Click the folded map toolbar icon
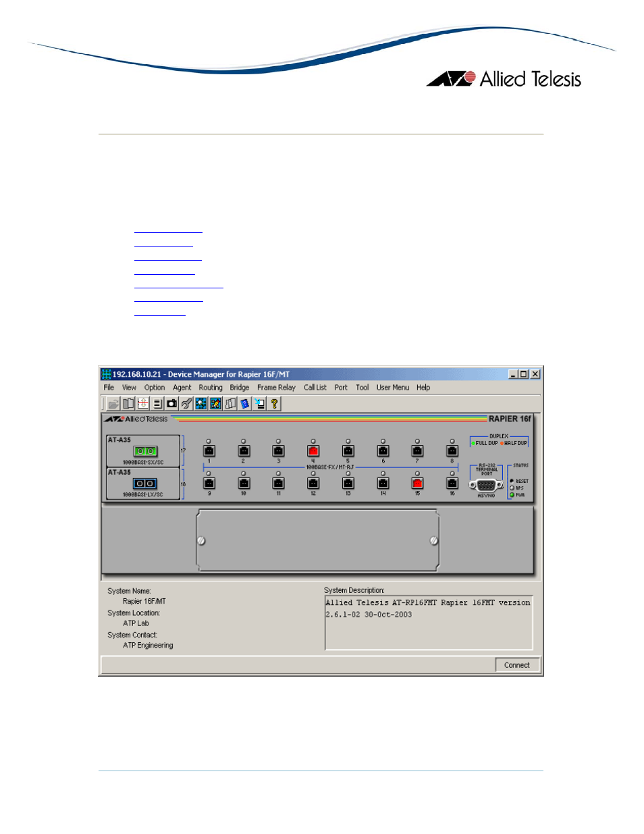Screen dimensions: 644x834 [231, 404]
